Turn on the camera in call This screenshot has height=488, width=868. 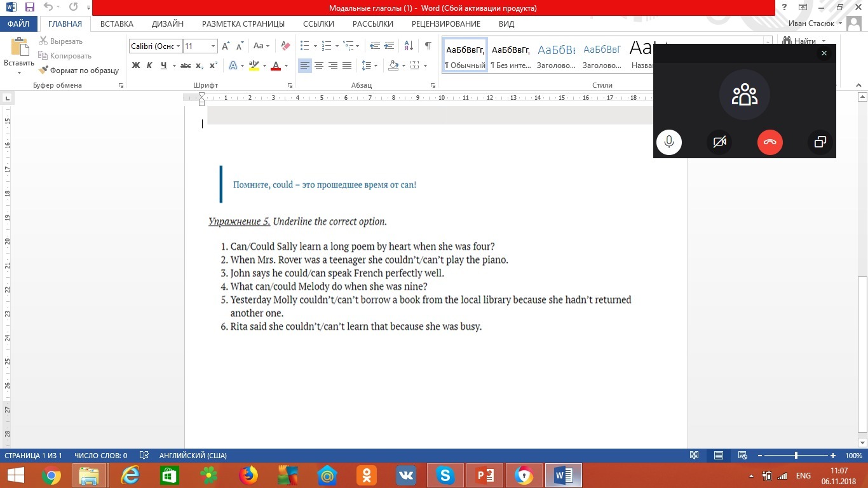[719, 142]
